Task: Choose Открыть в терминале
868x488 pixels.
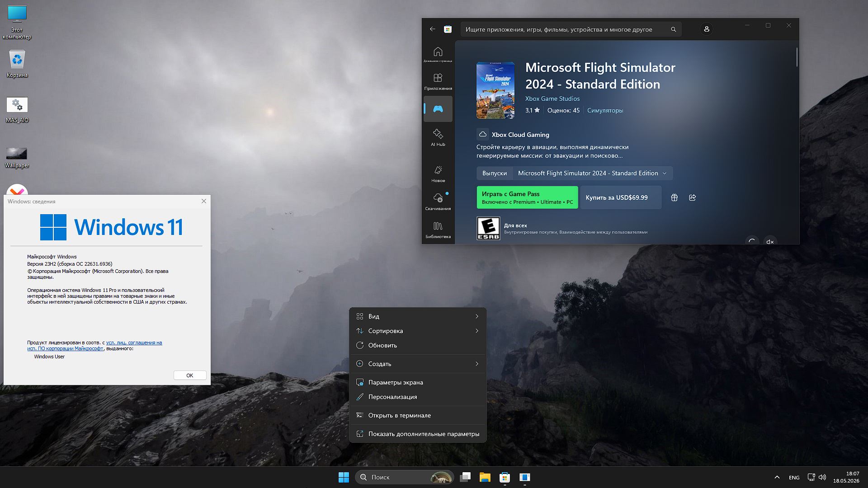Action: [x=418, y=415]
